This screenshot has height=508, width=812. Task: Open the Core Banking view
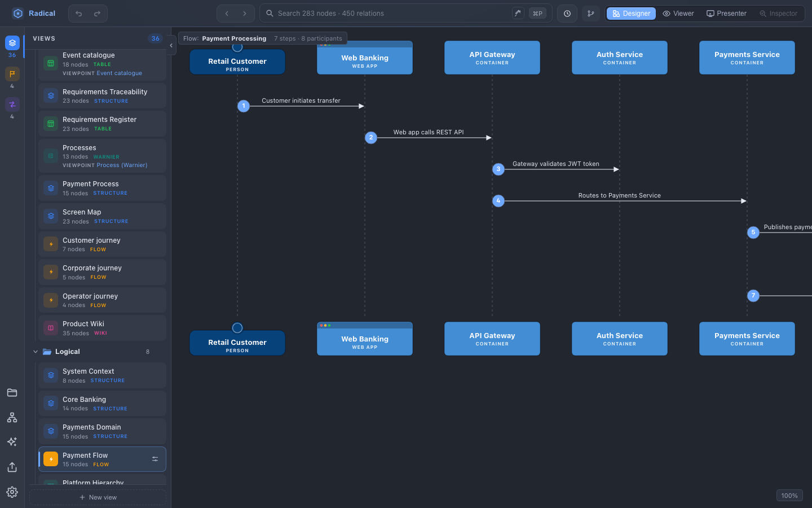102,404
